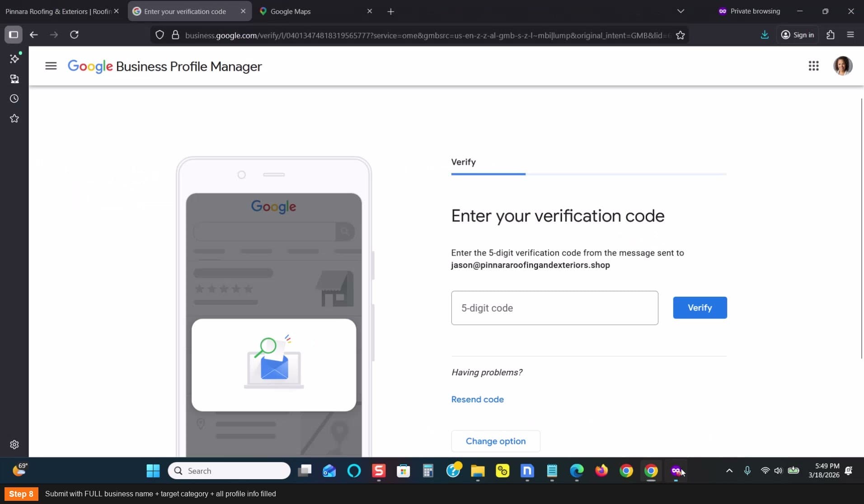Click the blue Verify button
Image resolution: width=864 pixels, height=504 pixels.
tap(700, 308)
